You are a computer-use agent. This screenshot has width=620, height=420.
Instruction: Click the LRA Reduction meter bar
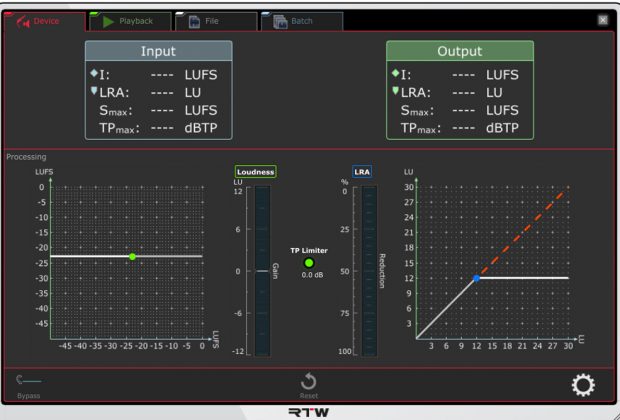pyautogui.click(x=369, y=271)
